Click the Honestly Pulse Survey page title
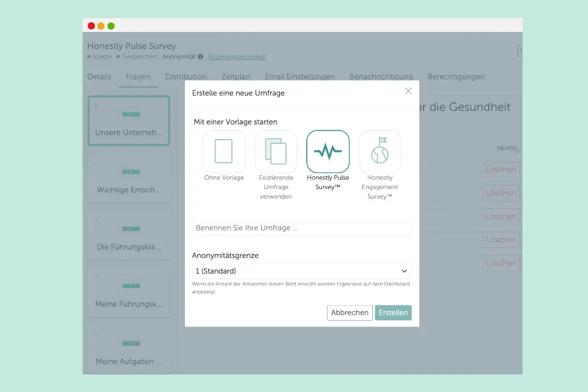Image resolution: width=588 pixels, height=392 pixels. (132, 46)
